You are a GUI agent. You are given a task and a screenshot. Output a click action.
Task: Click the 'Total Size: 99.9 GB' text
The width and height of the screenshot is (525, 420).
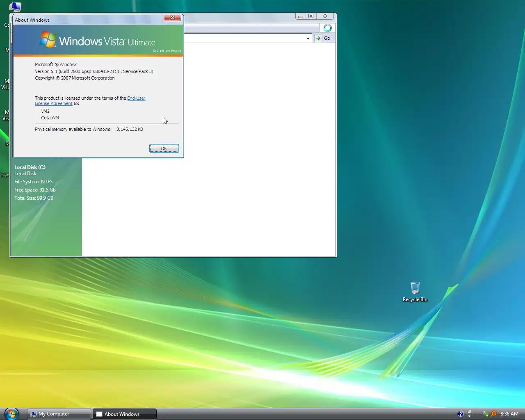pos(34,198)
